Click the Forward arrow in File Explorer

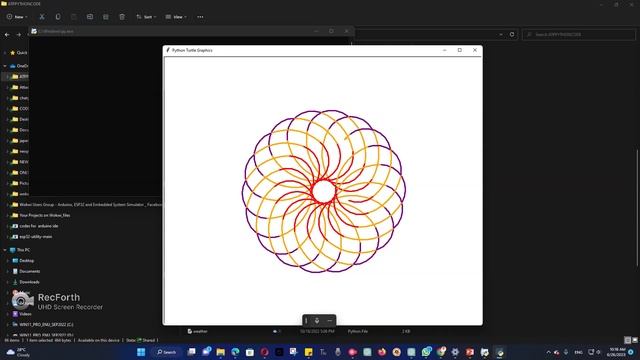[19, 35]
